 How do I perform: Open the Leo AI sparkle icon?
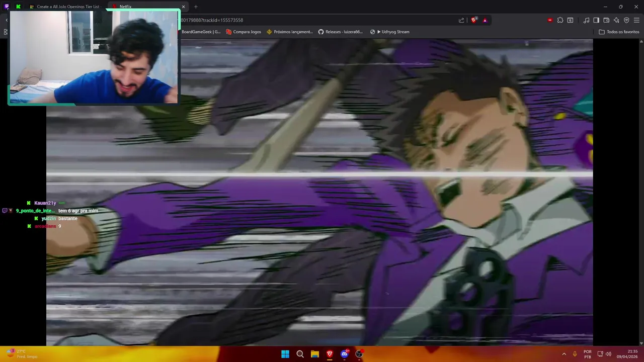tap(616, 20)
